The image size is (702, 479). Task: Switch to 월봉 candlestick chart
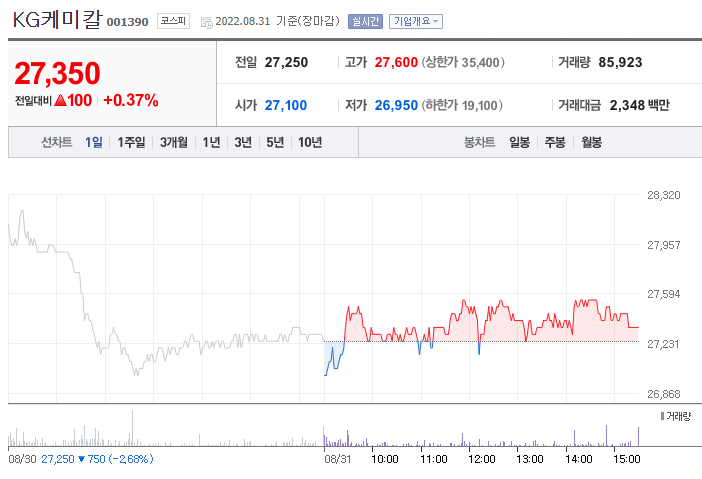[591, 142]
